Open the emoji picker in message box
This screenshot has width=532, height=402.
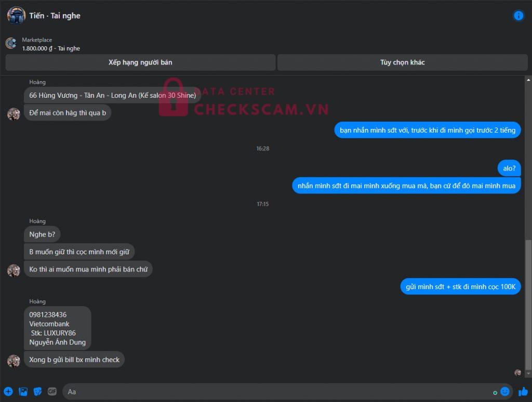click(x=505, y=392)
